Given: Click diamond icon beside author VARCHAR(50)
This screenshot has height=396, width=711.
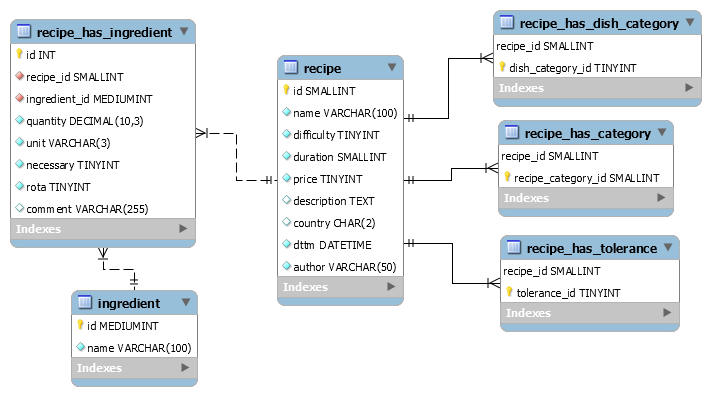Looking at the screenshot, I should [x=287, y=265].
